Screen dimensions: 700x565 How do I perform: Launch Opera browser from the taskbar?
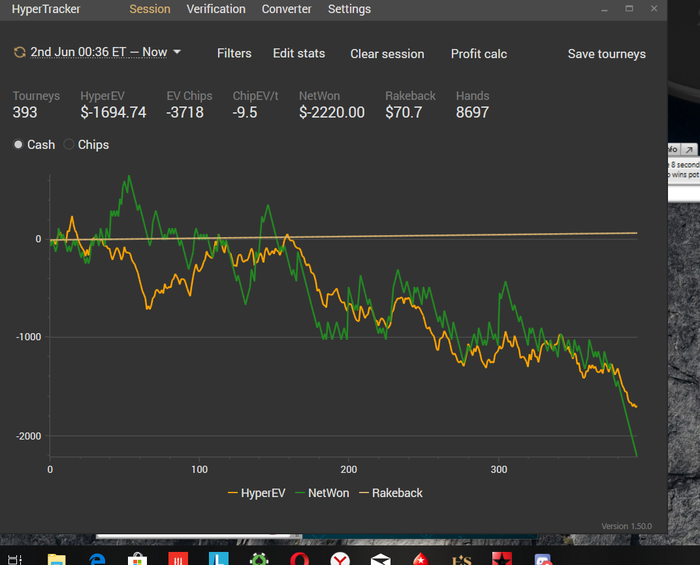[299, 559]
